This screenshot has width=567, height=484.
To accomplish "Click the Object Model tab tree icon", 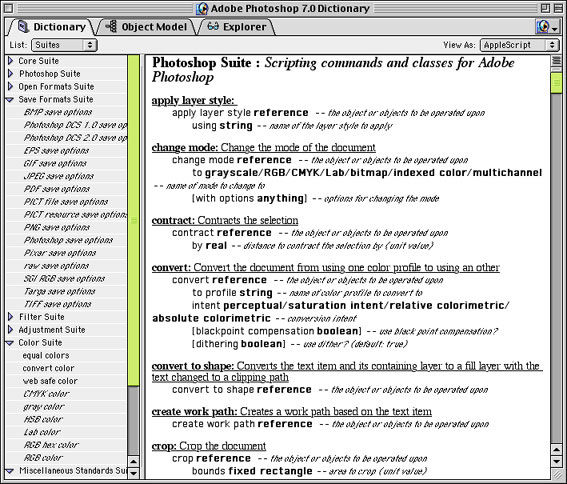I will 111,26.
